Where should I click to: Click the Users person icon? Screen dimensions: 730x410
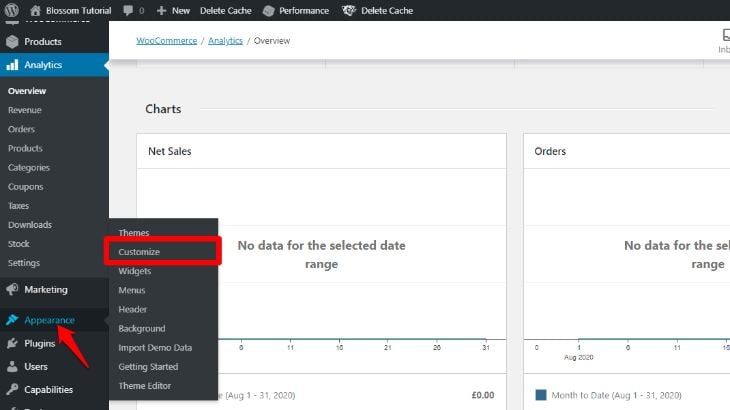(x=12, y=367)
